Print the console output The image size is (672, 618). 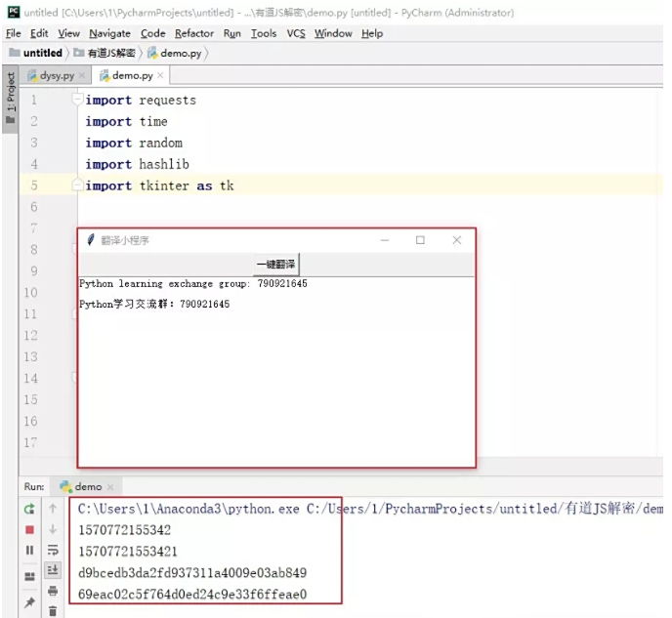[x=53, y=591]
